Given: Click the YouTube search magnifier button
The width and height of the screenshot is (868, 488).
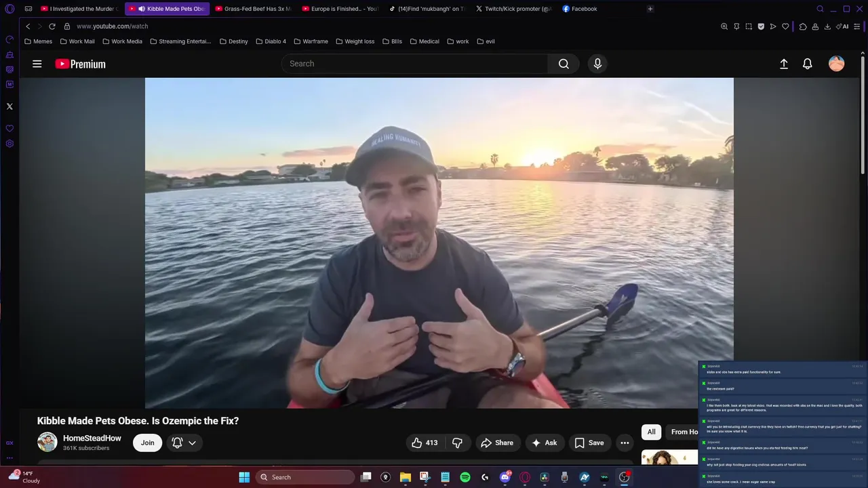Looking at the screenshot, I should 564,64.
